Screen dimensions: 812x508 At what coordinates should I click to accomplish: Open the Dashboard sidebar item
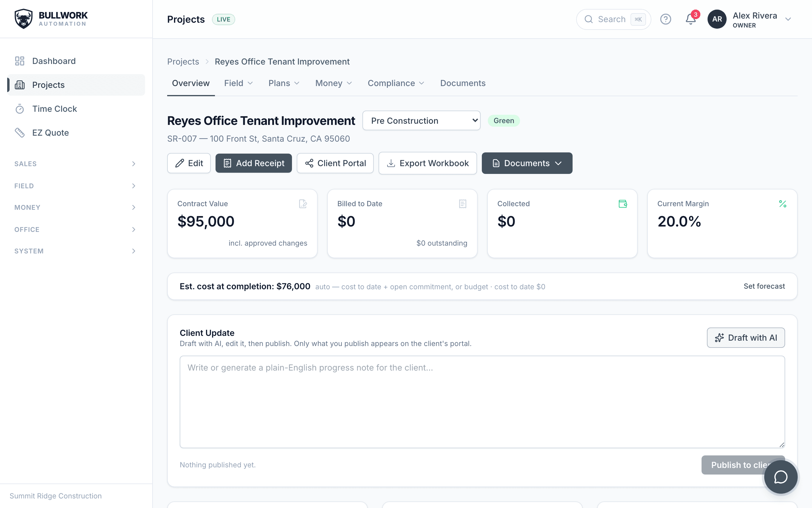(76, 61)
